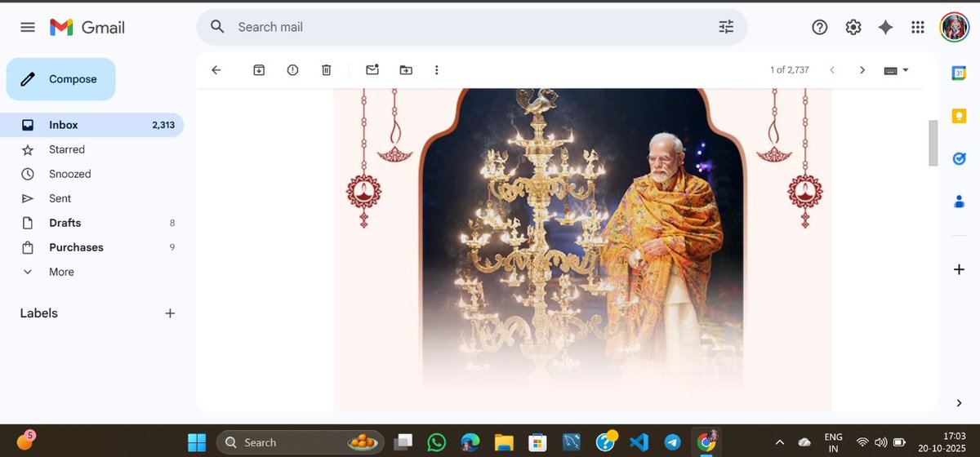The image size is (980, 457).
Task: Click the Diwali email banner image
Action: tap(582, 249)
